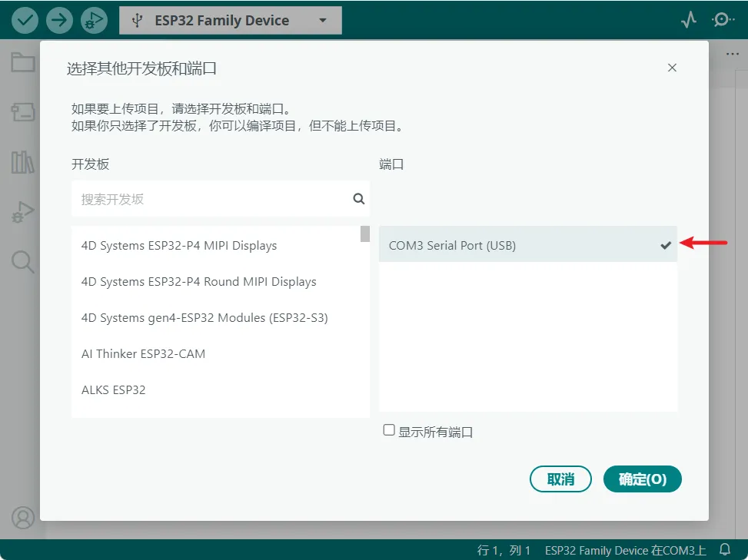The width and height of the screenshot is (748, 560).
Task: Click the notification bell in status bar
Action: tap(724, 550)
